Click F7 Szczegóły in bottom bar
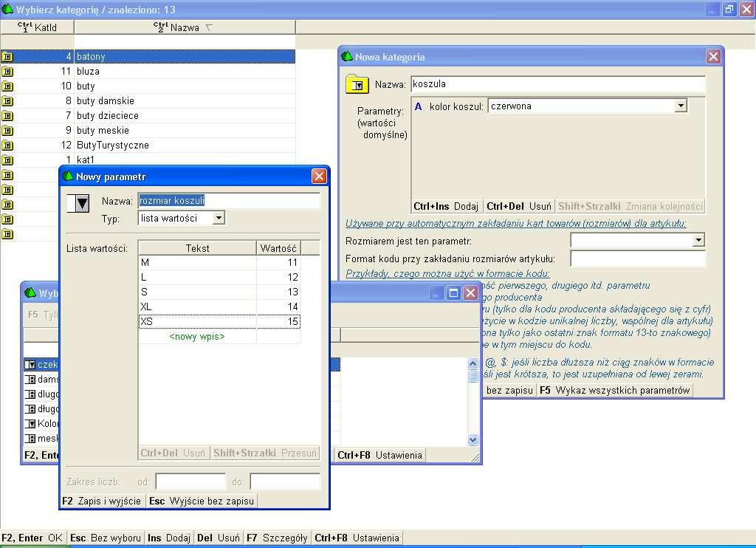This screenshot has width=756, height=548. coord(278,538)
